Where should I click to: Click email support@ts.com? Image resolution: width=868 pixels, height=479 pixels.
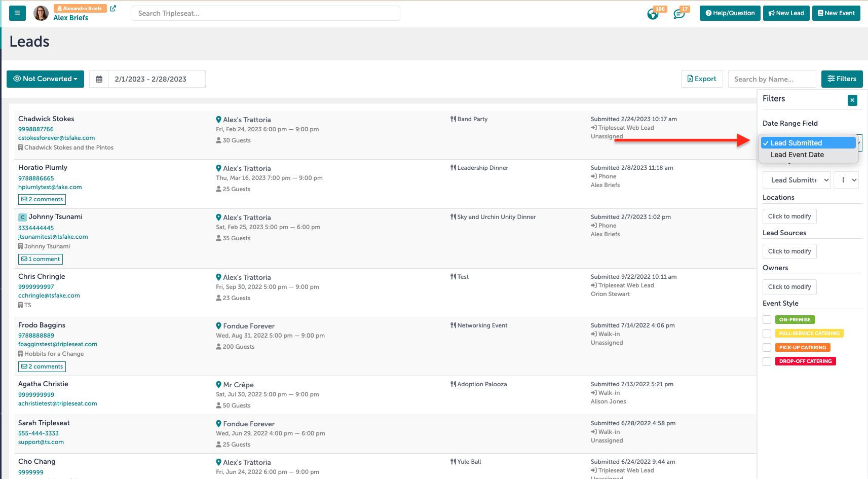(41, 442)
